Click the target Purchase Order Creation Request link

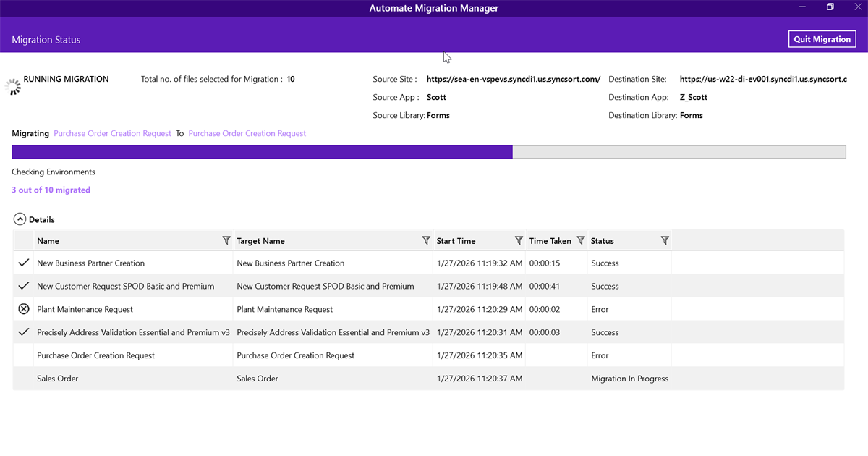pyautogui.click(x=247, y=133)
